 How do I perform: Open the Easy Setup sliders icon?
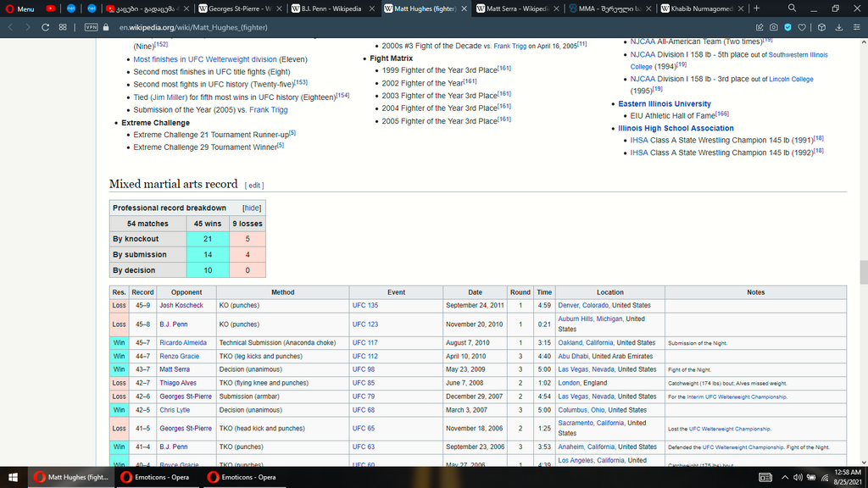(856, 27)
